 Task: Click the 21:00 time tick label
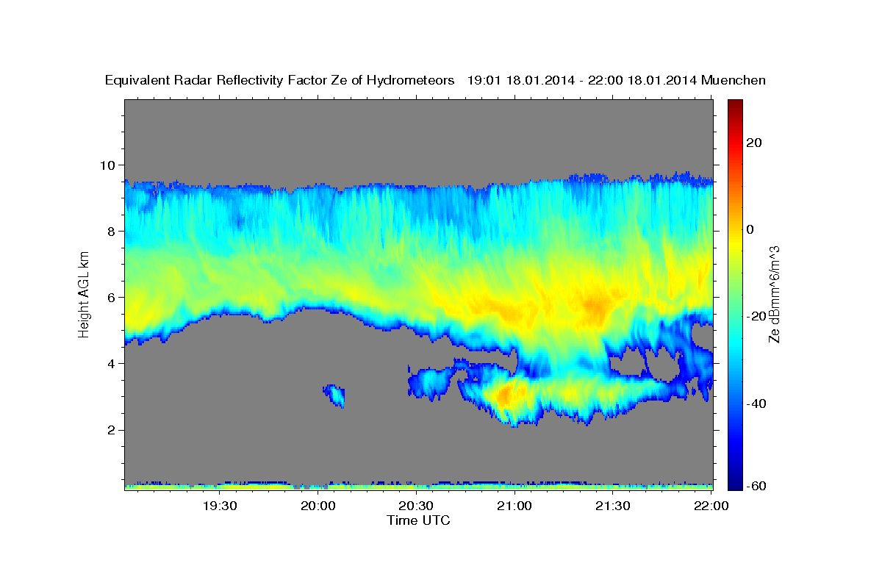514,506
